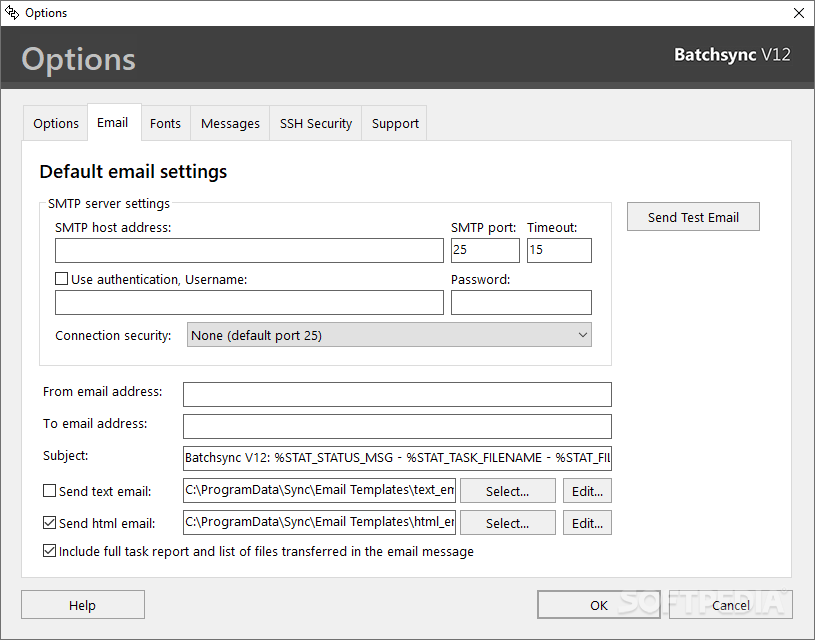Check the Send text email checkbox
Viewport: 815px width, 640px height.
[x=49, y=491]
